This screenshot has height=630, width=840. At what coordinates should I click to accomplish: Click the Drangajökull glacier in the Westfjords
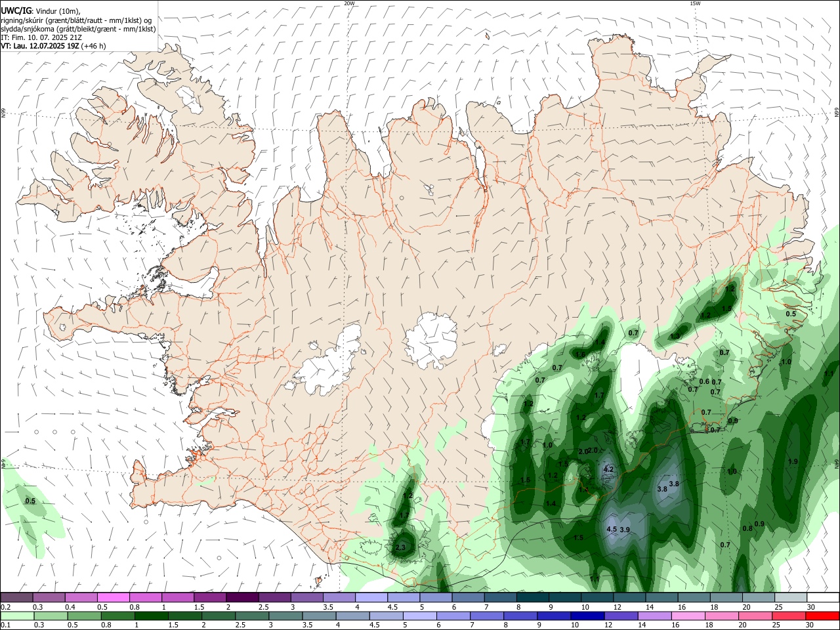coord(188,98)
